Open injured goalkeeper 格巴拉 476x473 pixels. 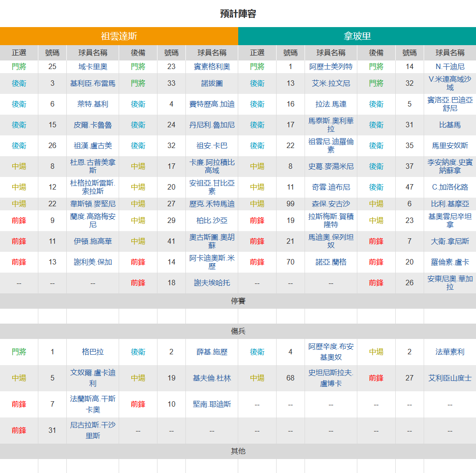tap(92, 352)
